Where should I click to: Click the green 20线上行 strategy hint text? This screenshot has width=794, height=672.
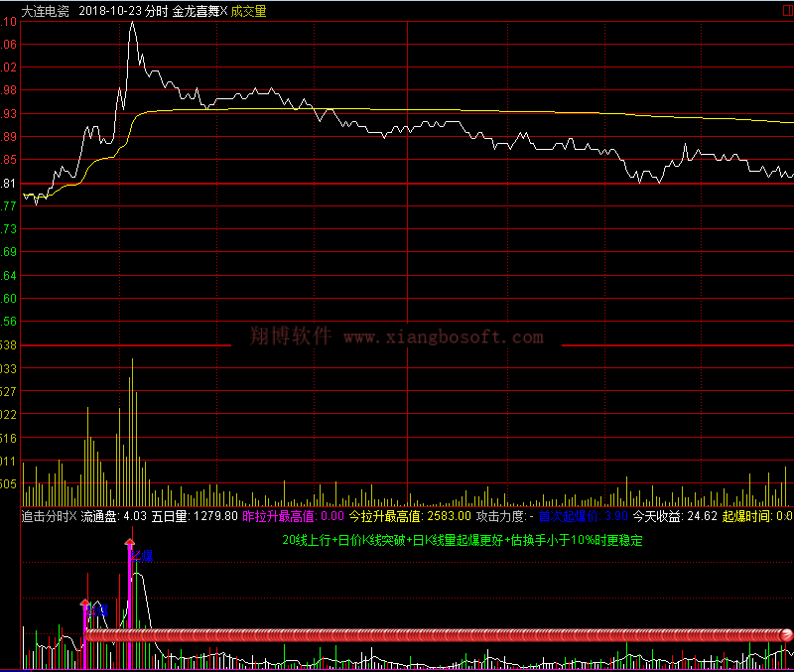pos(463,541)
